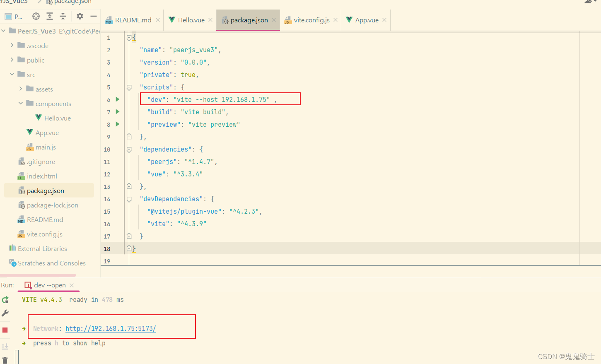
Task: Close the vite.config.js tab
Action: [x=335, y=20]
